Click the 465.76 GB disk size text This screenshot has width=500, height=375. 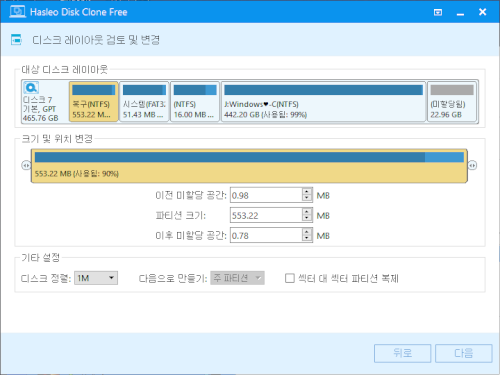tap(40, 118)
